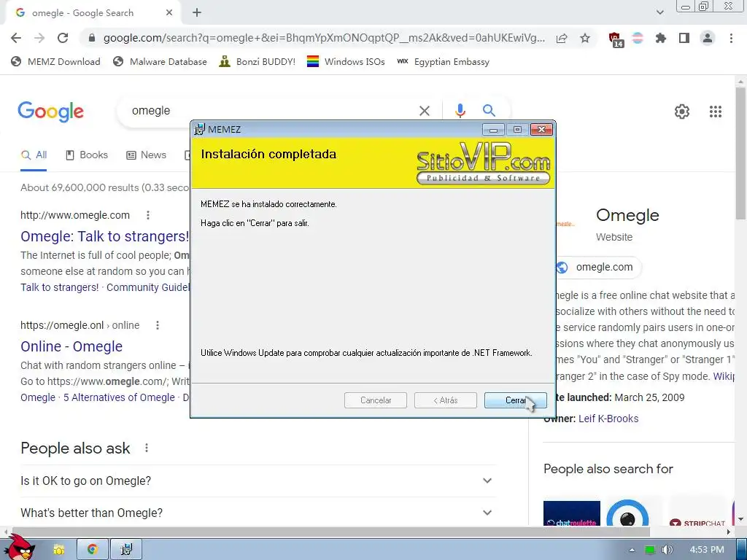Screen dimensions: 747x560
Task: Click the SitioVIP.com banner logo
Action: pyautogui.click(x=483, y=163)
